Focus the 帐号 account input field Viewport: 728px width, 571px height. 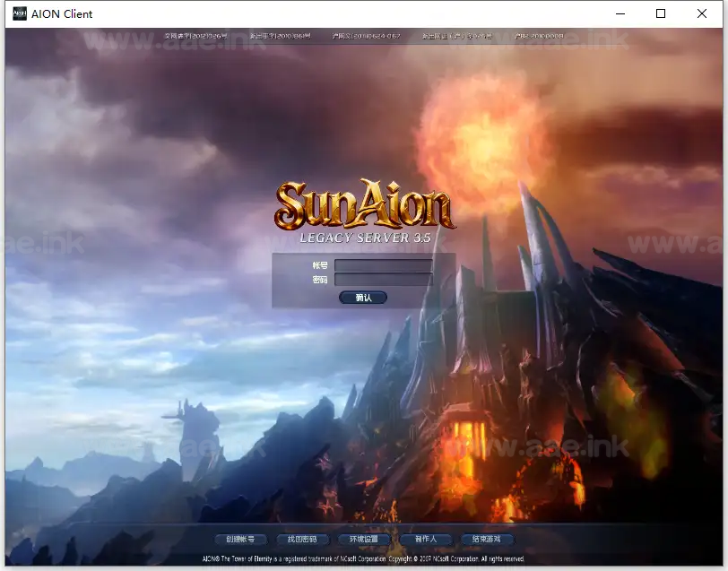[x=383, y=265]
